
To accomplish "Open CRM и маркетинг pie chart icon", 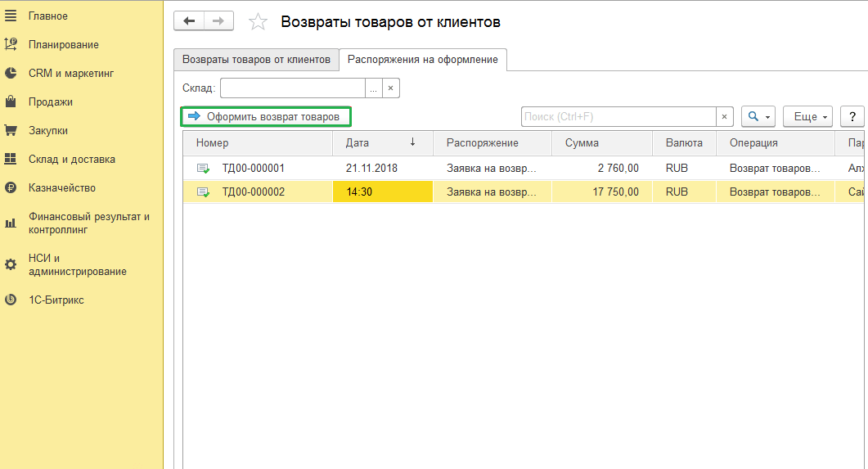I will click(x=11, y=74).
